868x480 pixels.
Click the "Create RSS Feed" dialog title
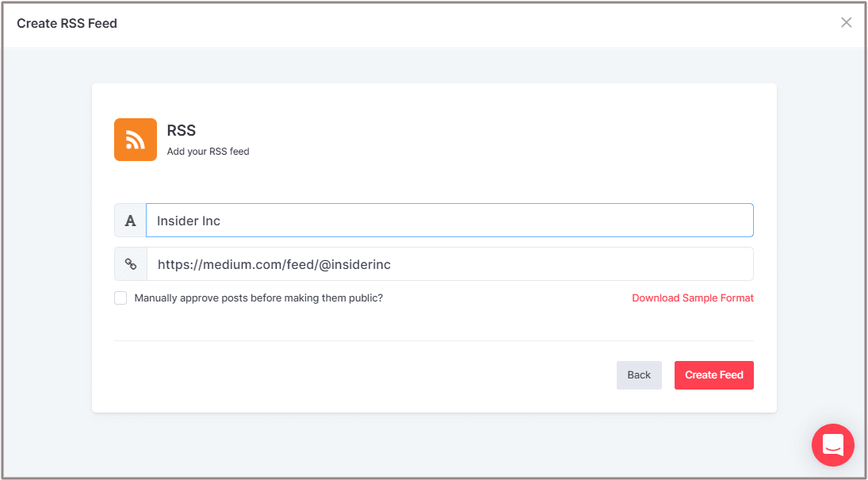click(67, 23)
